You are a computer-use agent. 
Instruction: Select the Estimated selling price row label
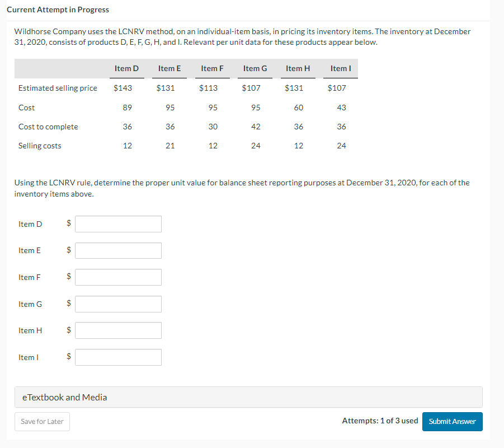pyautogui.click(x=58, y=88)
